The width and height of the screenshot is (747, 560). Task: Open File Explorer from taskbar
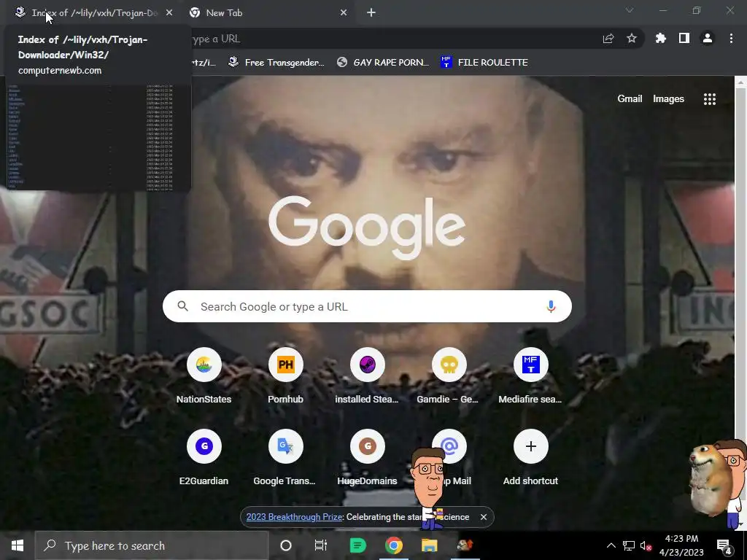[429, 545]
